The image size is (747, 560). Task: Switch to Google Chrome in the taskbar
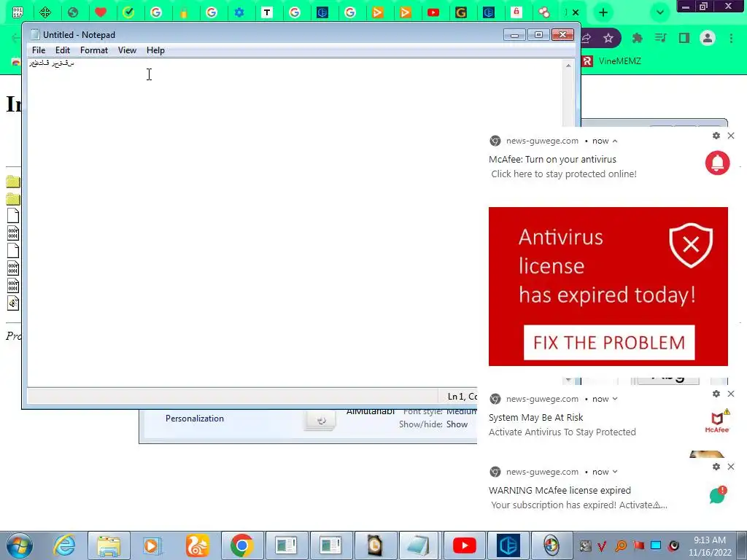[x=241, y=545]
